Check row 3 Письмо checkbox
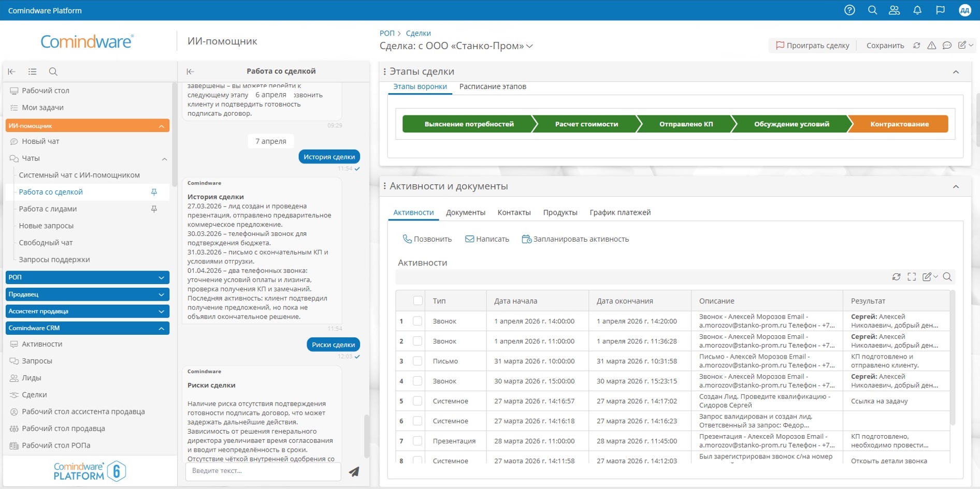The width and height of the screenshot is (980, 489). 417,361
